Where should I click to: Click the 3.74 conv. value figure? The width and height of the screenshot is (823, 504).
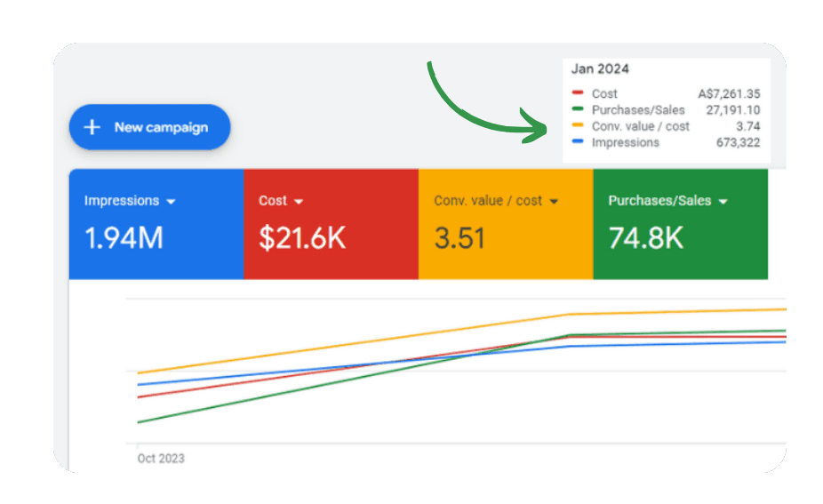pyautogui.click(x=748, y=126)
